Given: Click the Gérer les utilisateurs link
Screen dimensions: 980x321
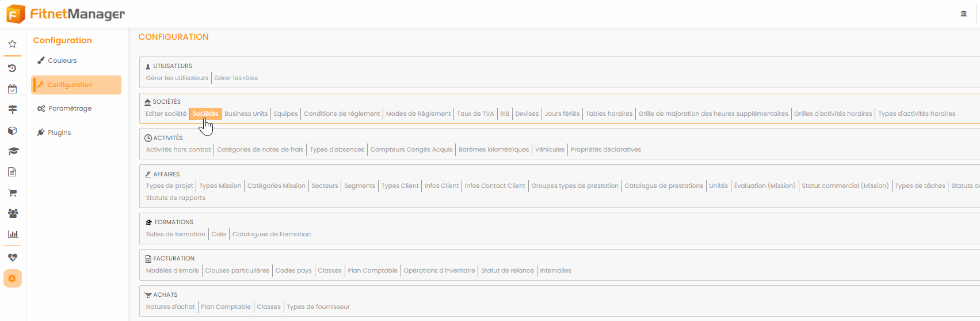Looking at the screenshot, I should click(177, 78).
